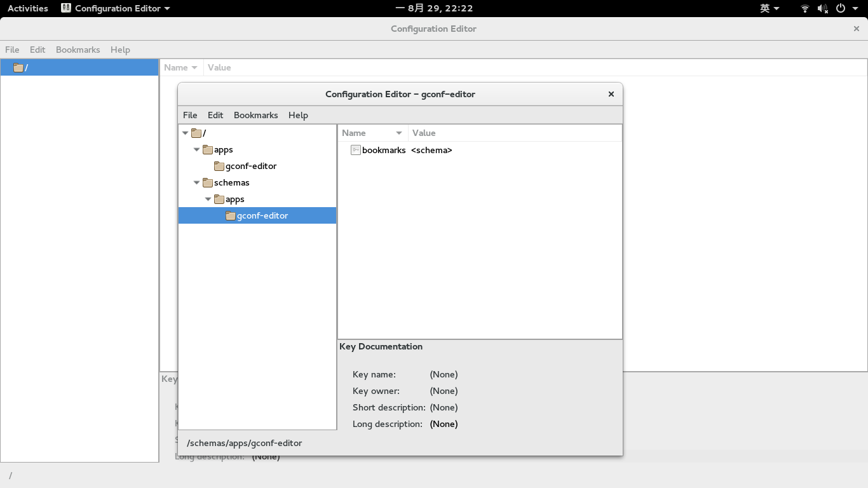Select gconf-editor under the top-level apps folder
The height and width of the screenshot is (488, 868).
(251, 166)
